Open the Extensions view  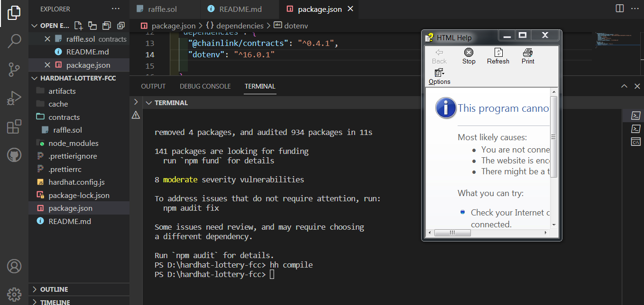click(x=14, y=126)
